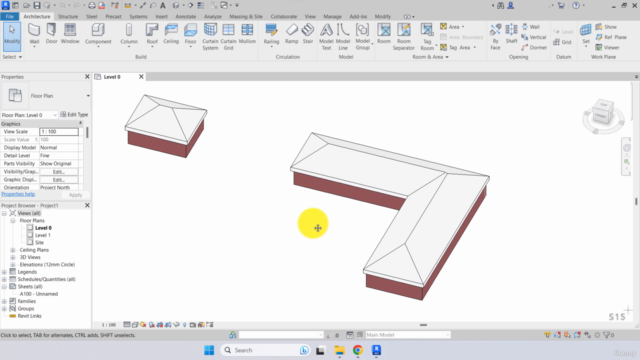Click the Windows Start button

[209, 350]
